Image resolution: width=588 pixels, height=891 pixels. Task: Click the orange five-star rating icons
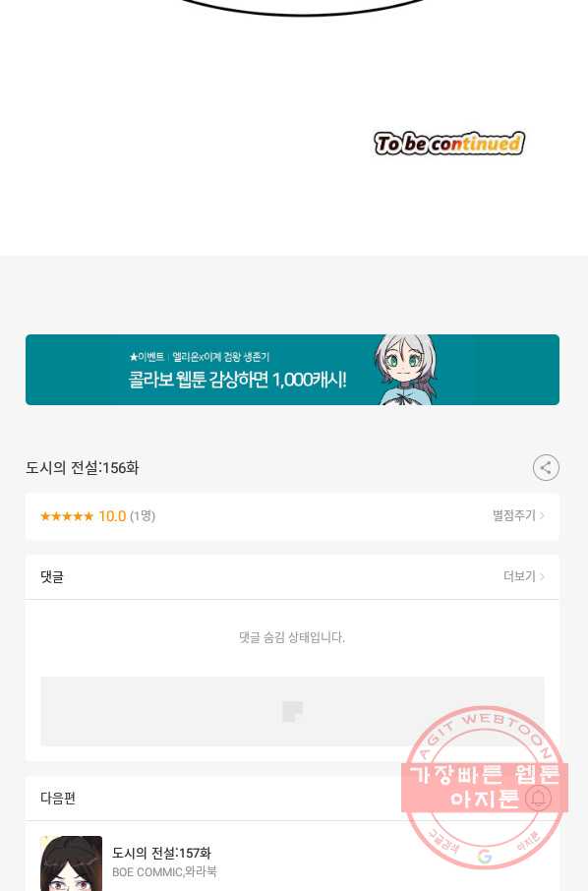[x=67, y=516]
